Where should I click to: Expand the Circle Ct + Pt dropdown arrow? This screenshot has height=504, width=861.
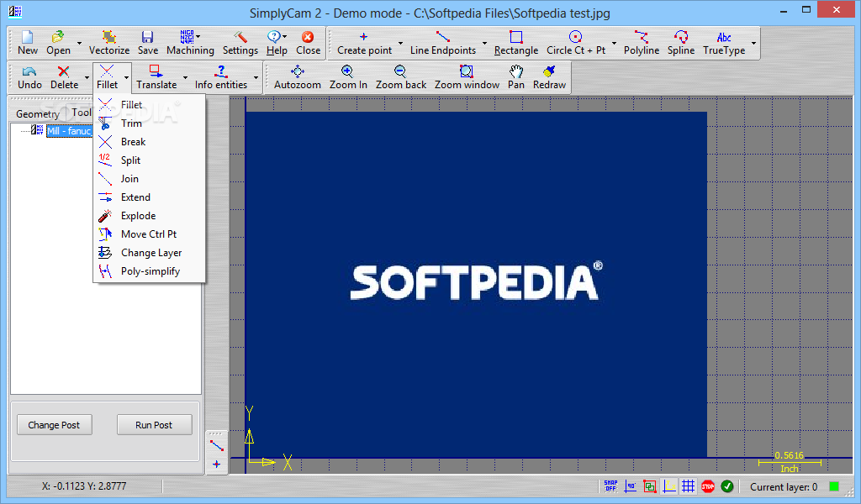pyautogui.click(x=614, y=43)
